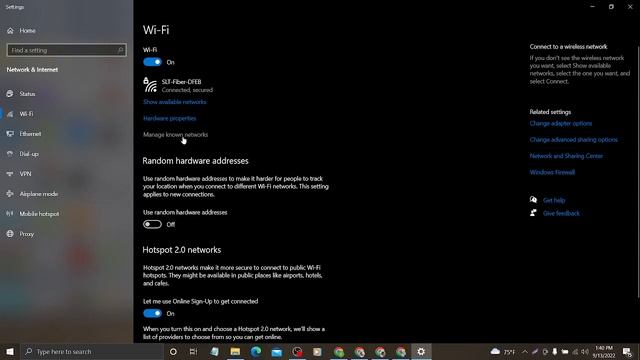Open Change advanced sharing options
640x360 pixels.
pyautogui.click(x=573, y=140)
